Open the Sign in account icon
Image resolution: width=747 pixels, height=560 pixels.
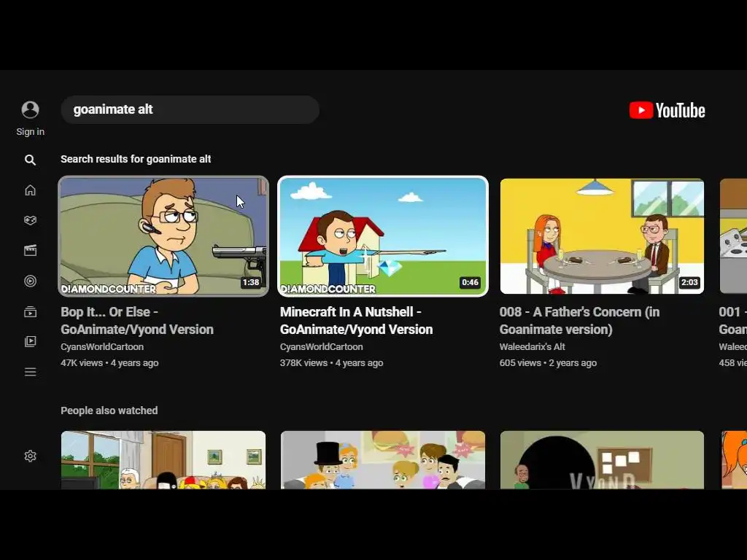(30, 109)
